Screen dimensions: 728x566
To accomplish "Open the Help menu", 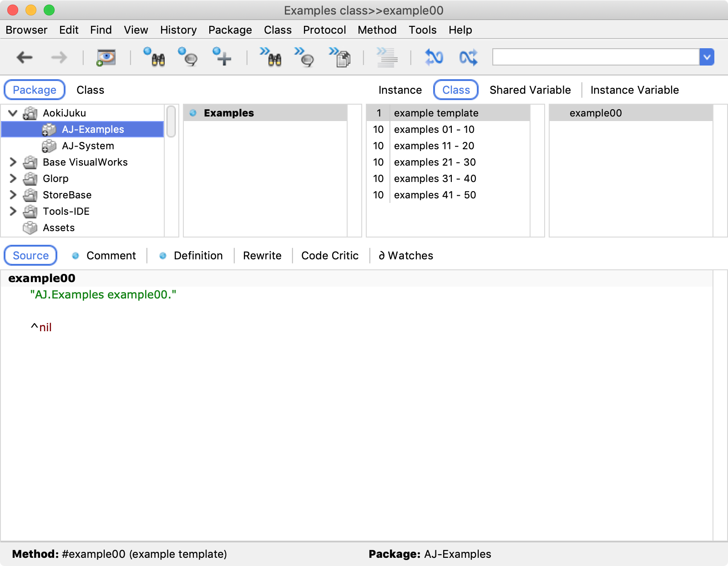I will [x=460, y=30].
